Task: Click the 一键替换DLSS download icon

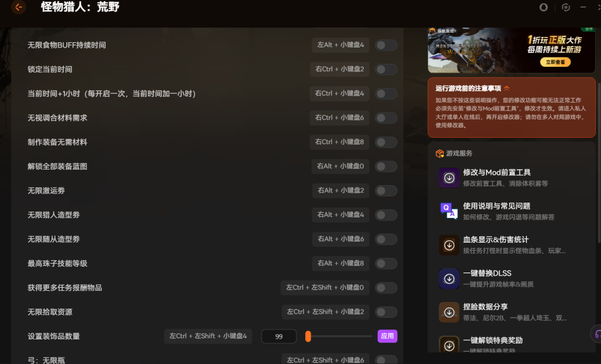Action: [449, 278]
